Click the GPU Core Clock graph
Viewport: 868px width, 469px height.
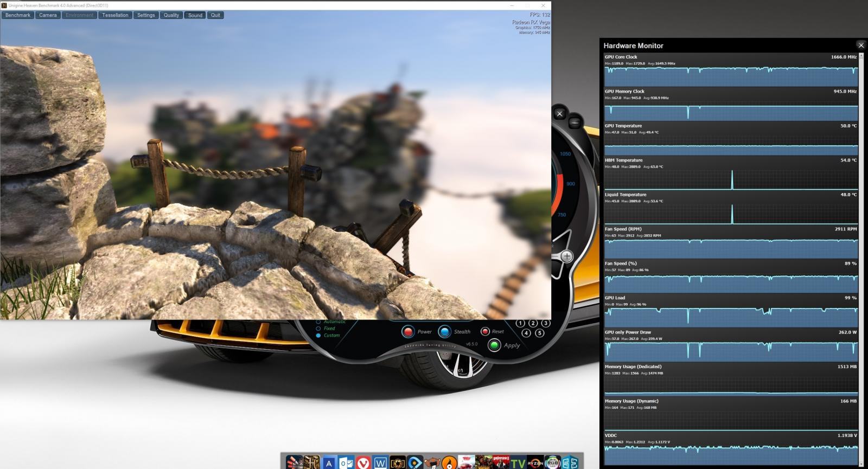coord(731,76)
